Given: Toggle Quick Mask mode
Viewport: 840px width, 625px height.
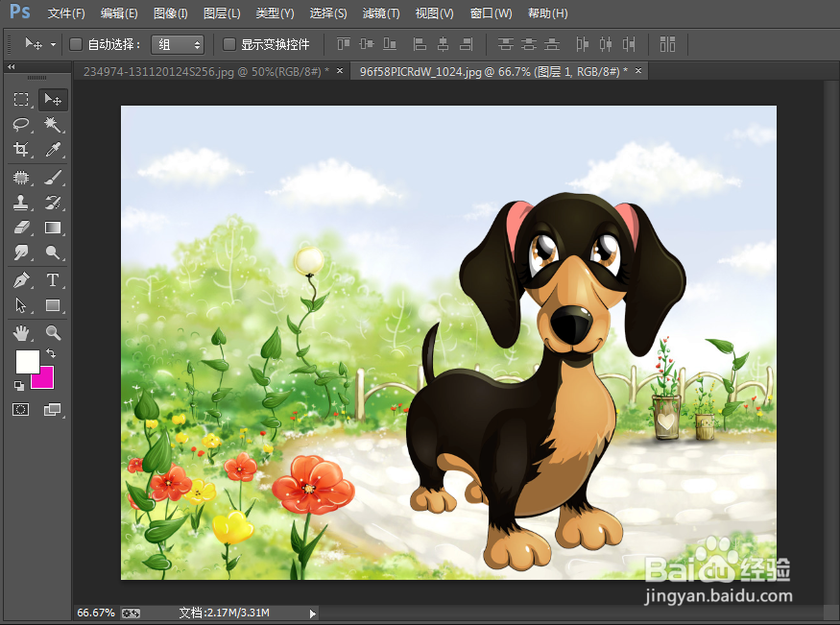Looking at the screenshot, I should pos(21,410).
